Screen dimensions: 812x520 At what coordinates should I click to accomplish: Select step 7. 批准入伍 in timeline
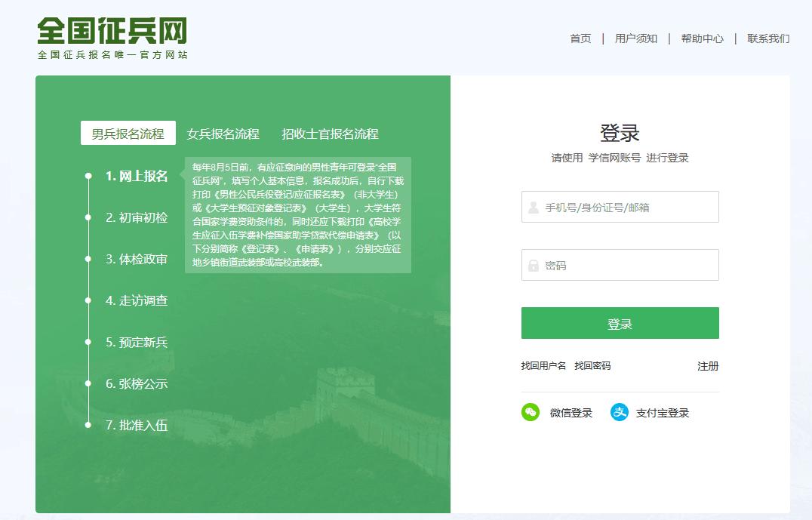point(137,425)
